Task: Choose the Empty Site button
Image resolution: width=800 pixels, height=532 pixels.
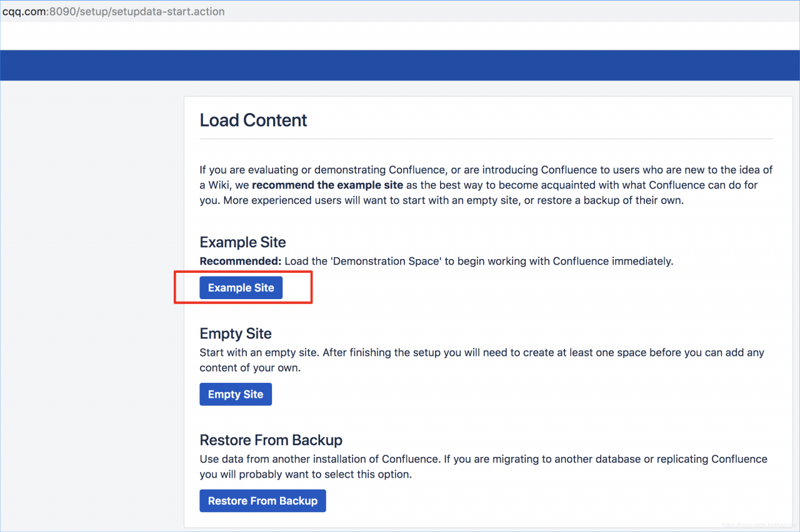Action: [236, 395]
